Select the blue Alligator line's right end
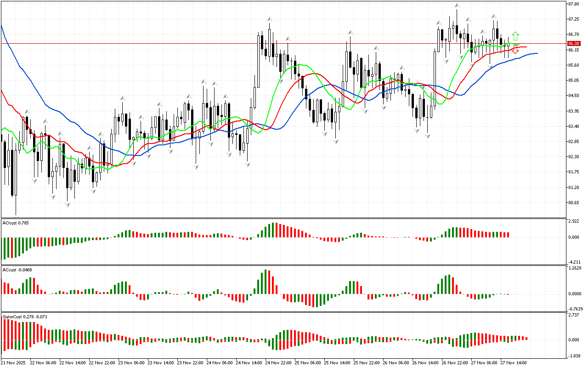The image size is (588, 368). (x=536, y=53)
